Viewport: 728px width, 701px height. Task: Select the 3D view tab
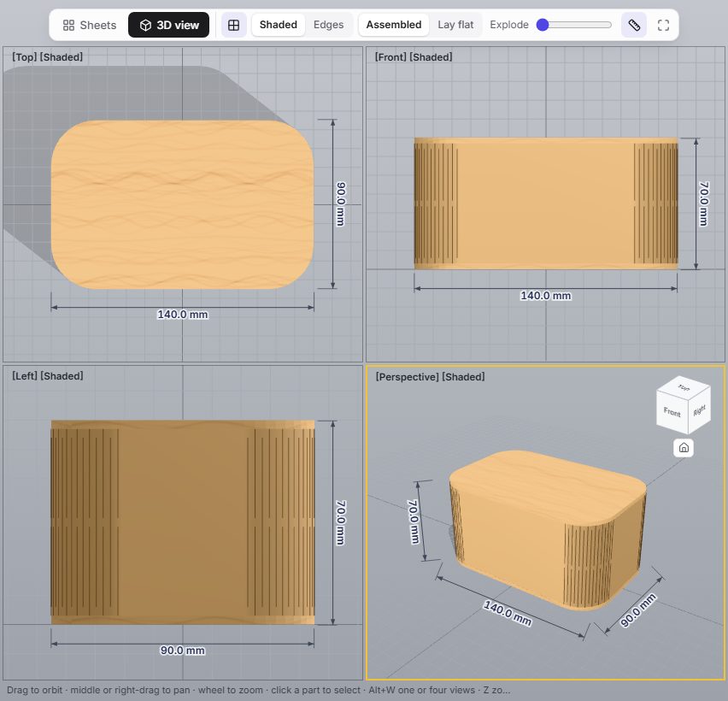(169, 25)
